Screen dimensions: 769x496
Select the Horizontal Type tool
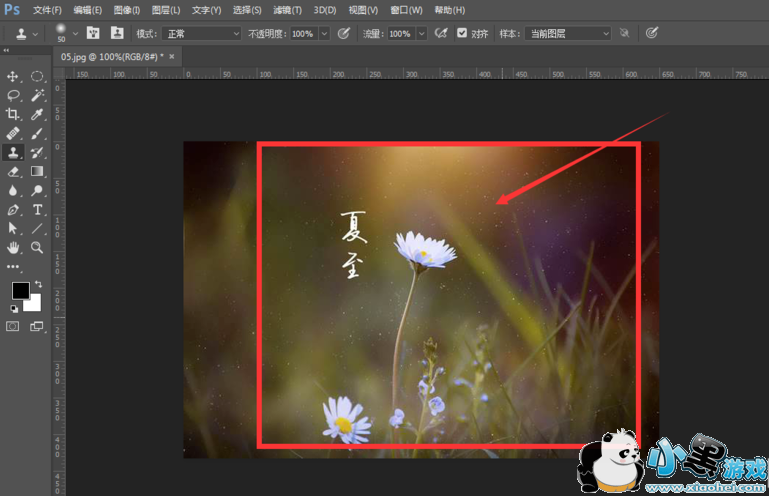38,209
